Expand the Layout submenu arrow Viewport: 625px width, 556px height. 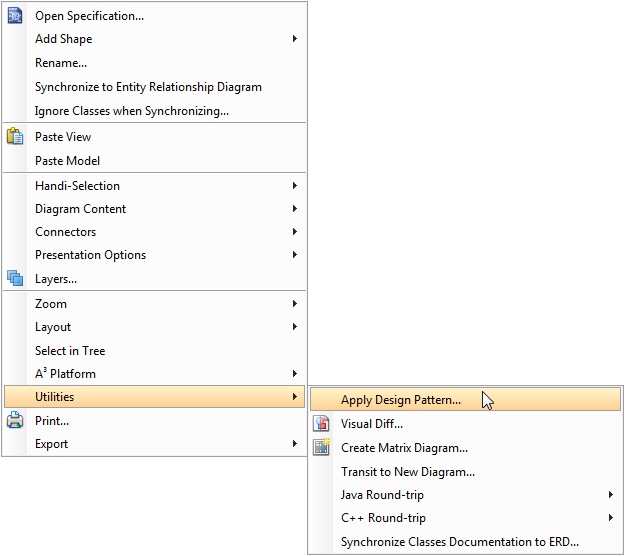(295, 327)
